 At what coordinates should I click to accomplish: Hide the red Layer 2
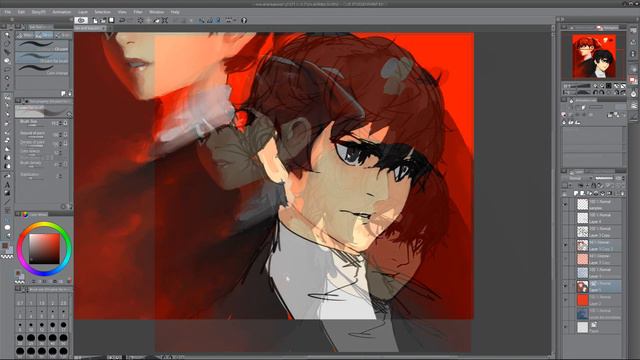[566, 300]
